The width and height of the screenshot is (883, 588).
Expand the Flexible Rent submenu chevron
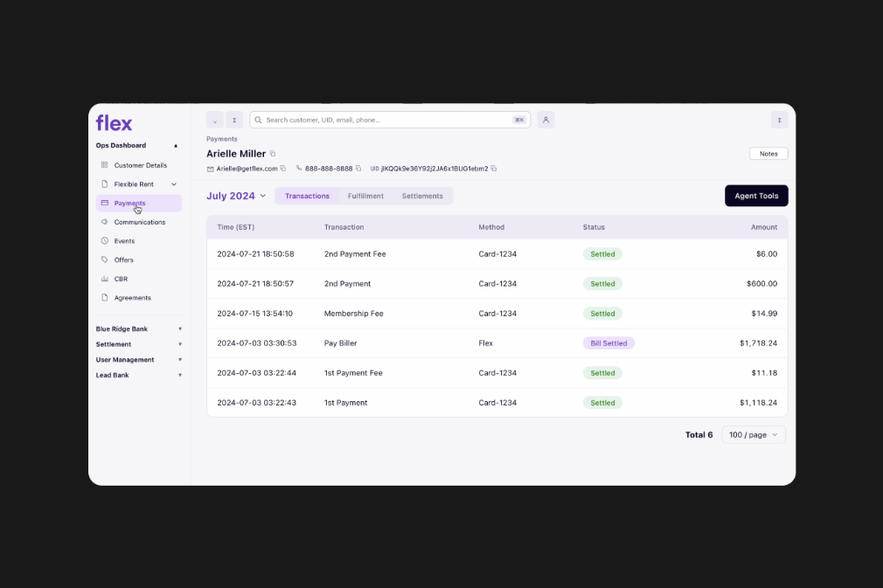[173, 184]
